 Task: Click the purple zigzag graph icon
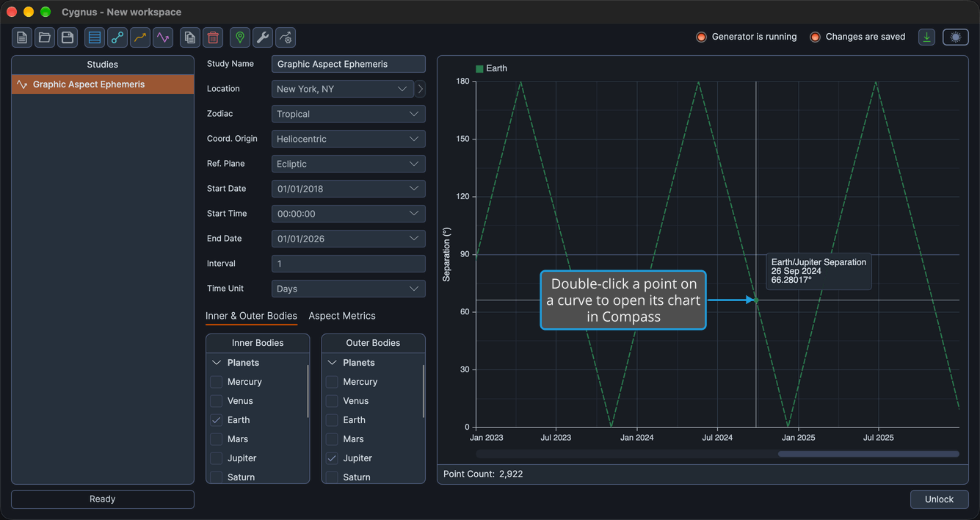163,37
